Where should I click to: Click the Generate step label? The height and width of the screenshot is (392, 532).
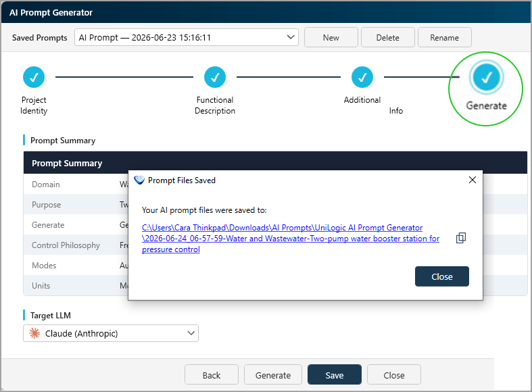point(486,105)
